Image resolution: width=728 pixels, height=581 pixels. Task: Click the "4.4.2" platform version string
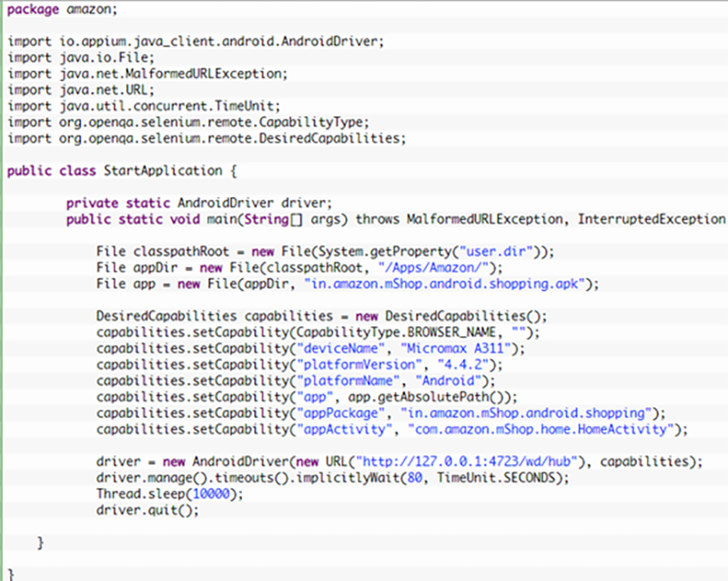click(x=463, y=365)
